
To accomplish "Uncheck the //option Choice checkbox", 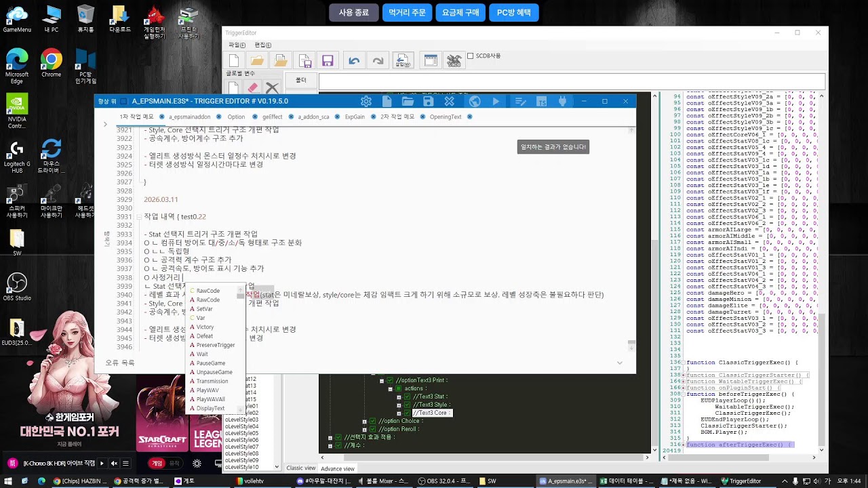I will 373,422.
